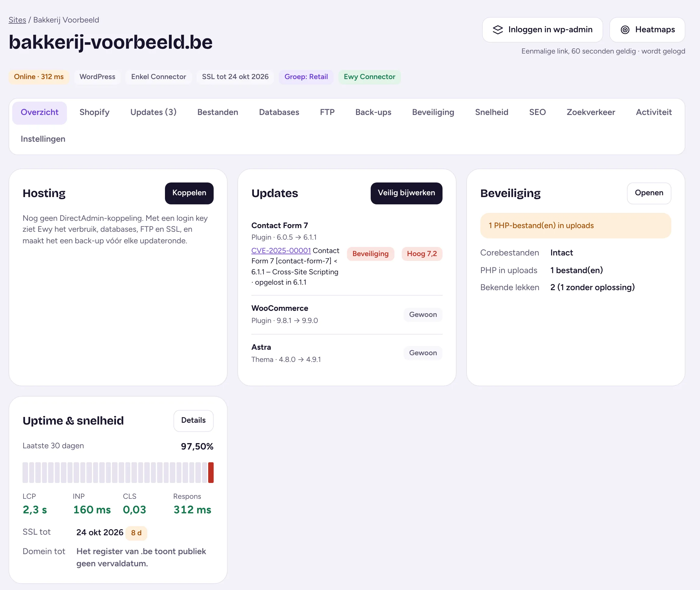700x590 pixels.
Task: Click the red downtime bar in uptime chart
Action: pos(211,473)
